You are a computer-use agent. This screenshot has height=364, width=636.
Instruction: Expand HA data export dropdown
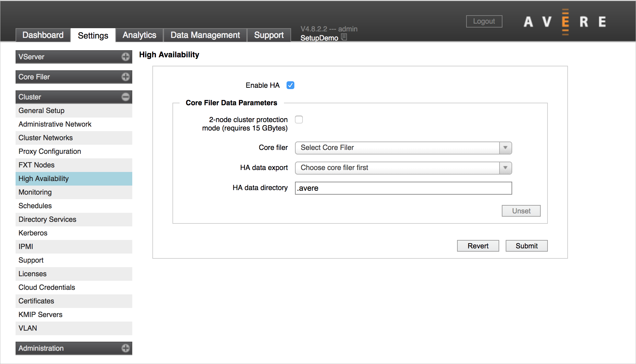pyautogui.click(x=506, y=168)
